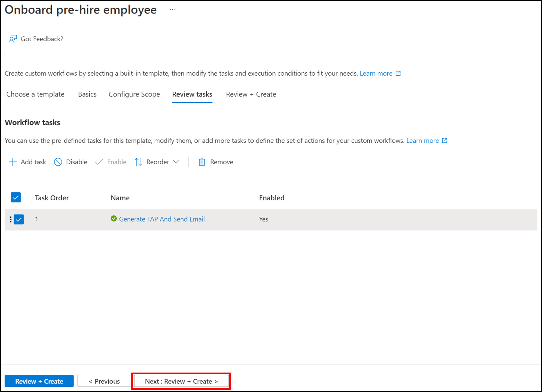Go to the Basics tab

point(87,94)
